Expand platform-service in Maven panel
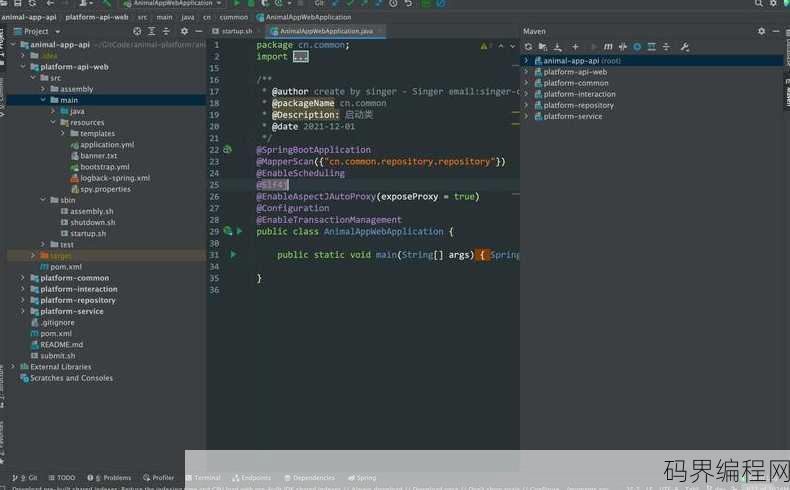Viewport: 790px width, 490px height. (x=526, y=116)
